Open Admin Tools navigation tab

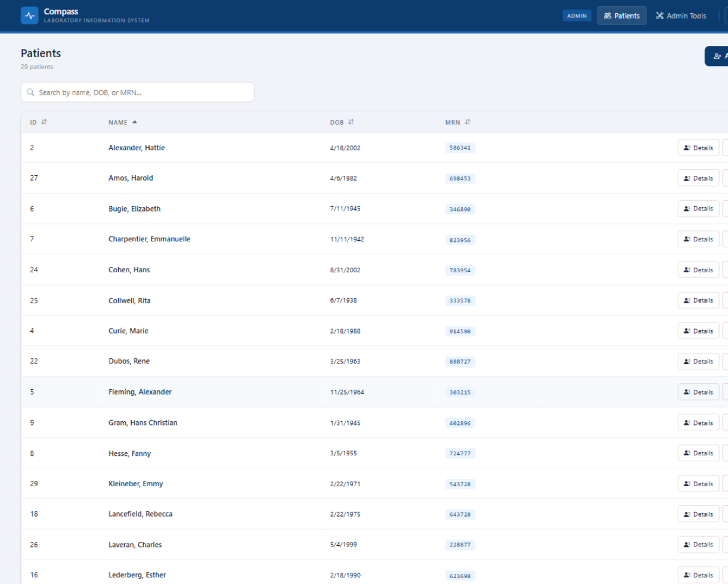[680, 15]
